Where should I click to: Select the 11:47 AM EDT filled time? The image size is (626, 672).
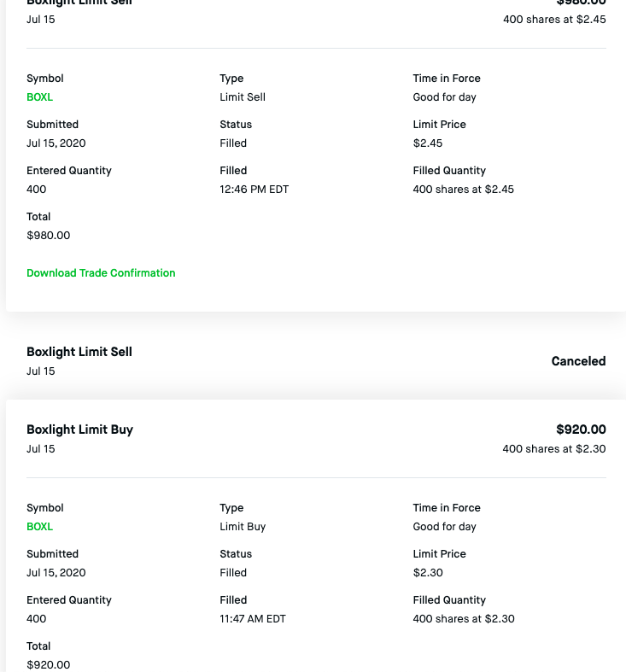click(x=253, y=619)
